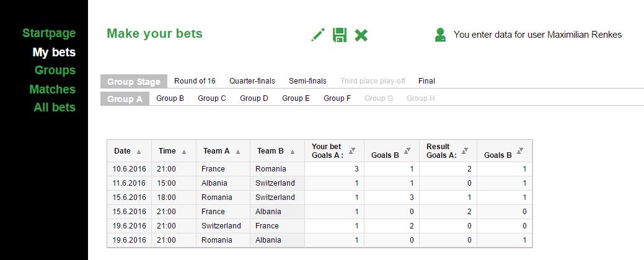The height and width of the screenshot is (260, 644).
Task: Open the Result Goals A filter icon
Action: click(x=465, y=150)
